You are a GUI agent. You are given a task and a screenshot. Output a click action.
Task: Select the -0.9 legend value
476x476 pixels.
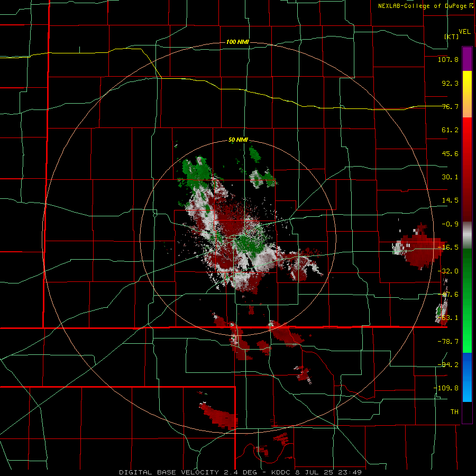click(450, 224)
